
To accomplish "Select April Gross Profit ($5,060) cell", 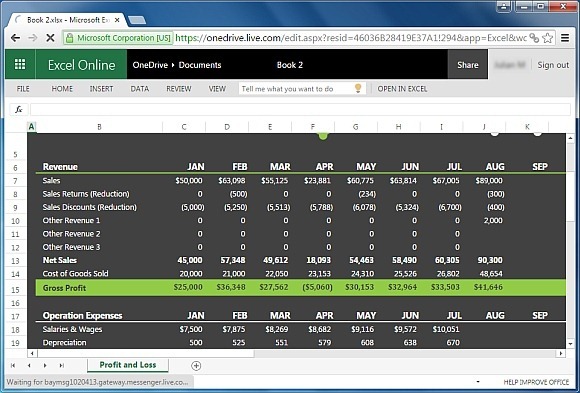I will 317,287.
